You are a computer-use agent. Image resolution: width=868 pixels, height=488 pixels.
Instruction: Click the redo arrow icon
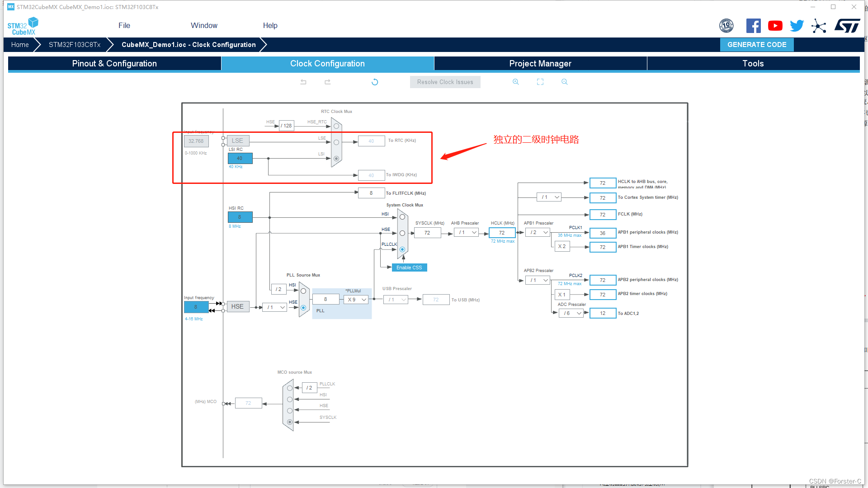327,82
